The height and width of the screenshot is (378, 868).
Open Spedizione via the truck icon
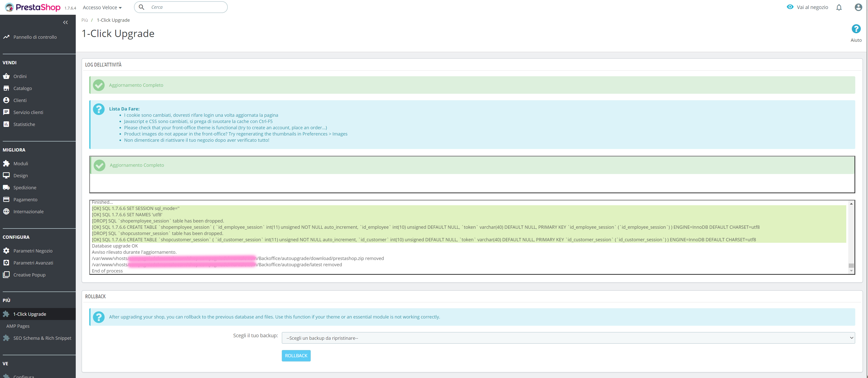(x=7, y=187)
